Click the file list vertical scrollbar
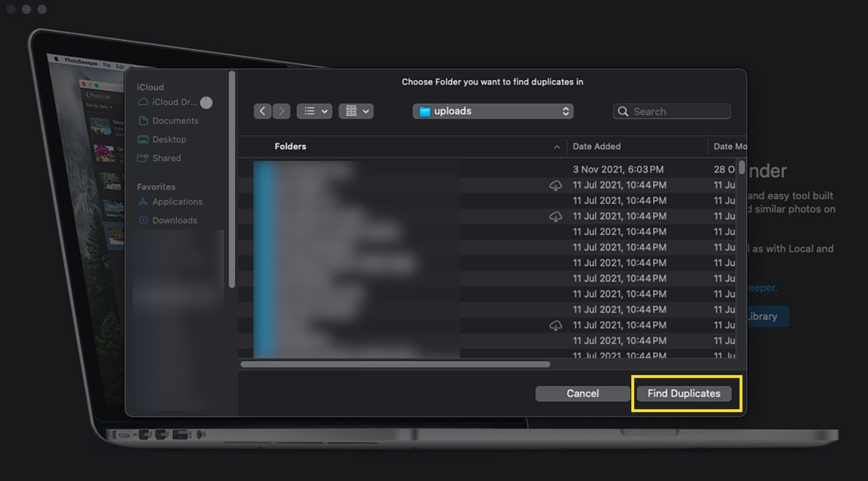The height and width of the screenshot is (481, 868). (x=742, y=168)
